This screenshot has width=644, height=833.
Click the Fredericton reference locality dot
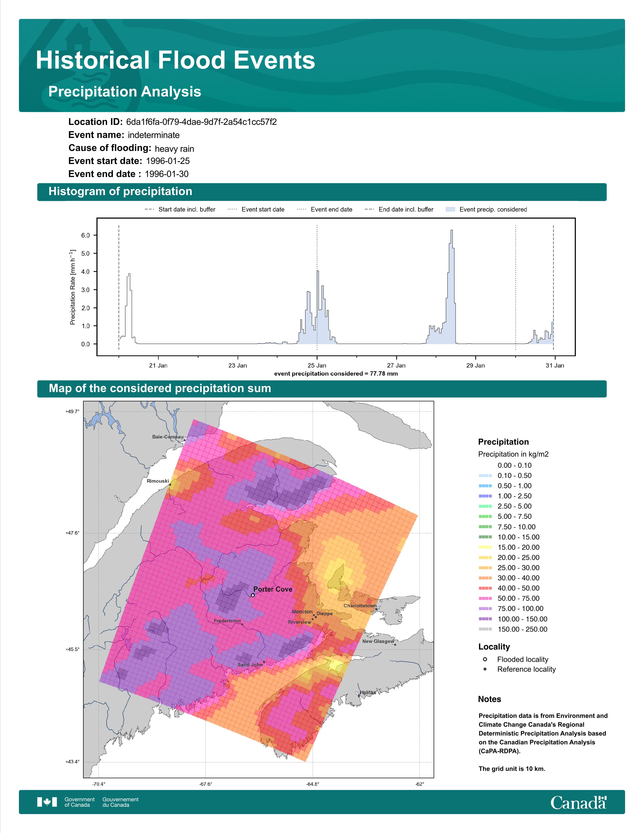[x=242, y=624]
